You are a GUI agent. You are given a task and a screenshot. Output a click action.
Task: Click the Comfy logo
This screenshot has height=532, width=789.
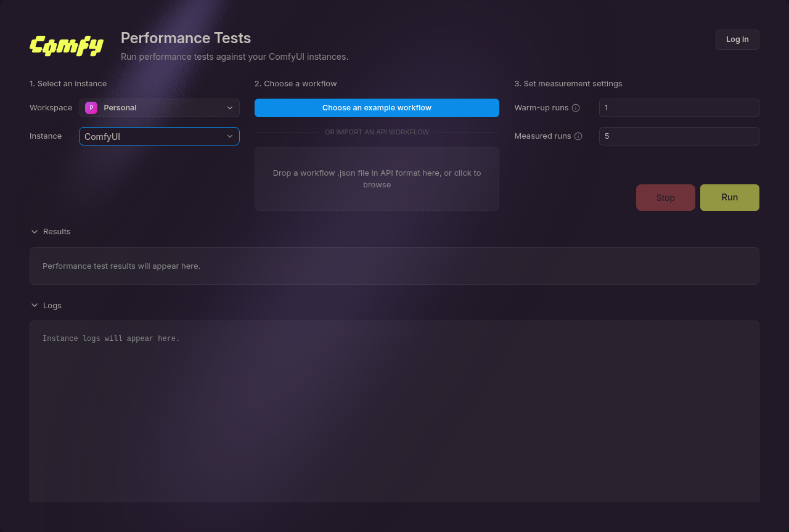(x=67, y=46)
